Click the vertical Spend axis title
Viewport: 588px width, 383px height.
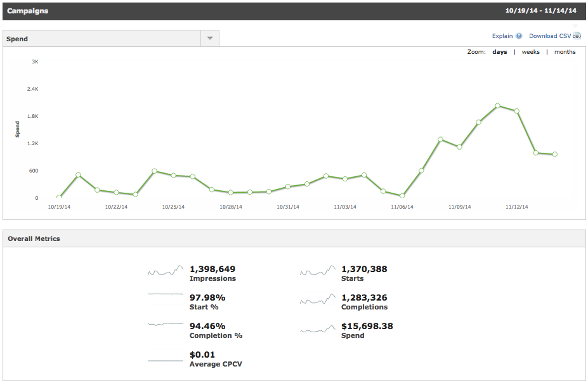pyautogui.click(x=17, y=129)
